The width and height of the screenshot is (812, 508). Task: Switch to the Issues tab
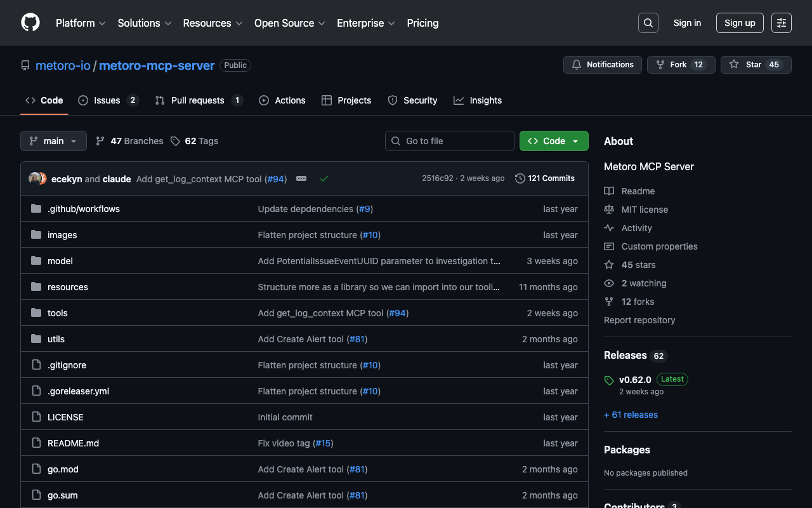pos(107,100)
